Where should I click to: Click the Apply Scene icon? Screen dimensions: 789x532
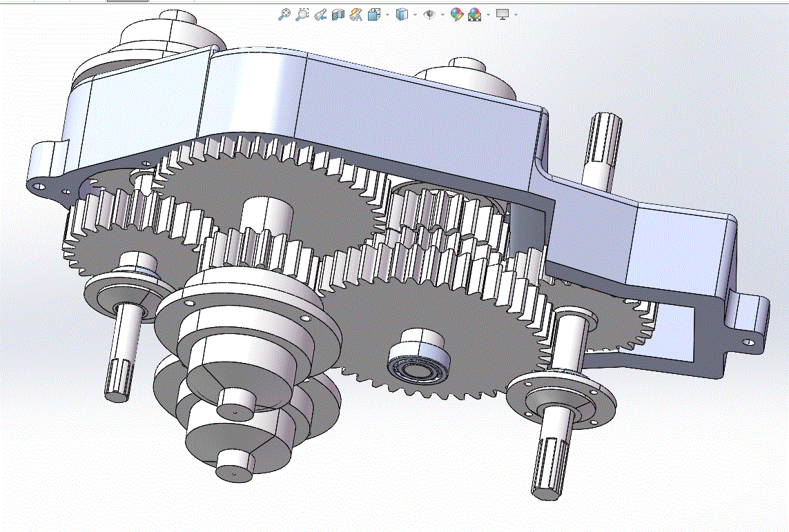coord(474,14)
